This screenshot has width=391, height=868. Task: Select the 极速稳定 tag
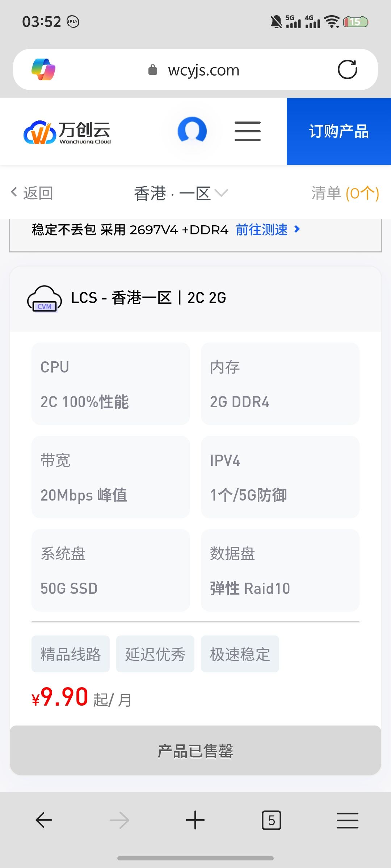tap(240, 654)
